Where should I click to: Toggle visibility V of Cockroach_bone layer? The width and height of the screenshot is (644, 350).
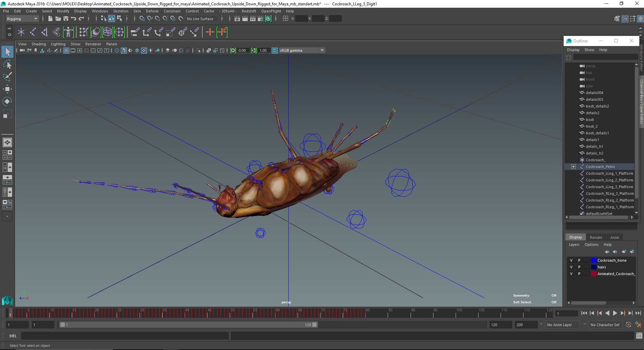coord(571,260)
